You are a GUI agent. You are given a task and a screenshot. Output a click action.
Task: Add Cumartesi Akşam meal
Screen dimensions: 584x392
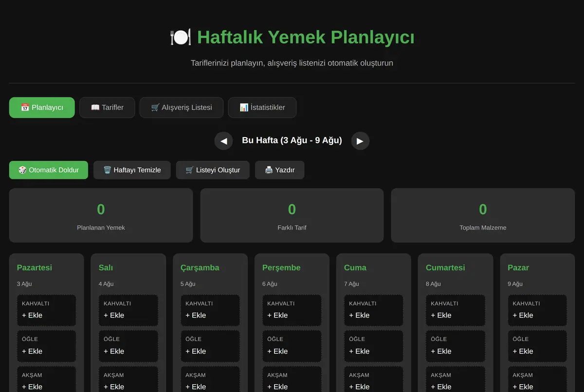pyautogui.click(x=455, y=380)
